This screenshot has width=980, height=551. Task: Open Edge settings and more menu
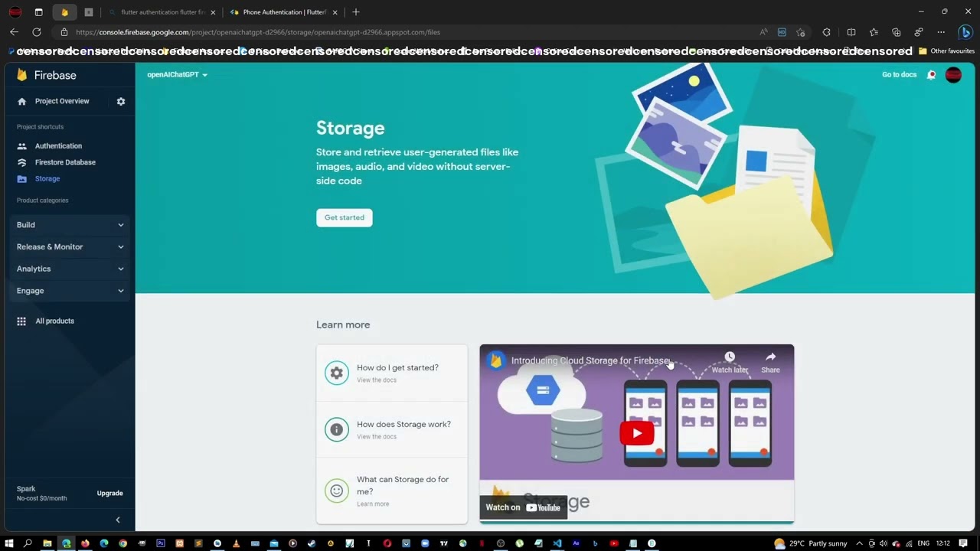[941, 32]
